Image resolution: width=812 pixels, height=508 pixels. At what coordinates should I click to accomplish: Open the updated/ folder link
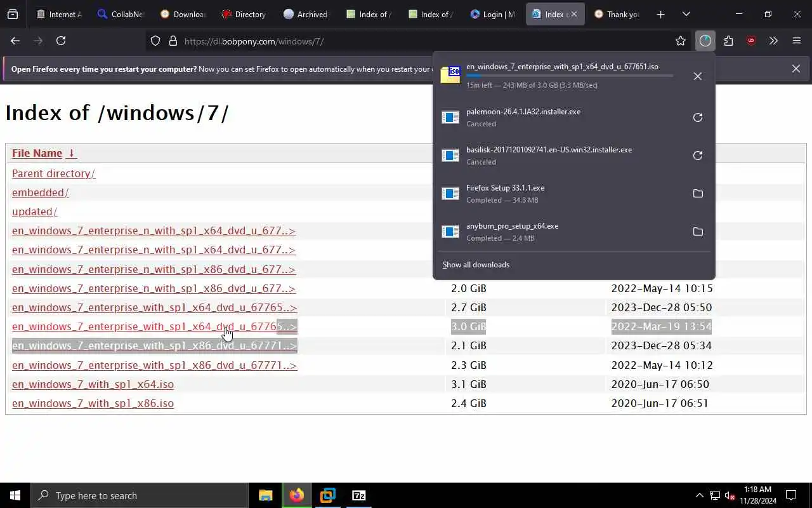click(34, 211)
